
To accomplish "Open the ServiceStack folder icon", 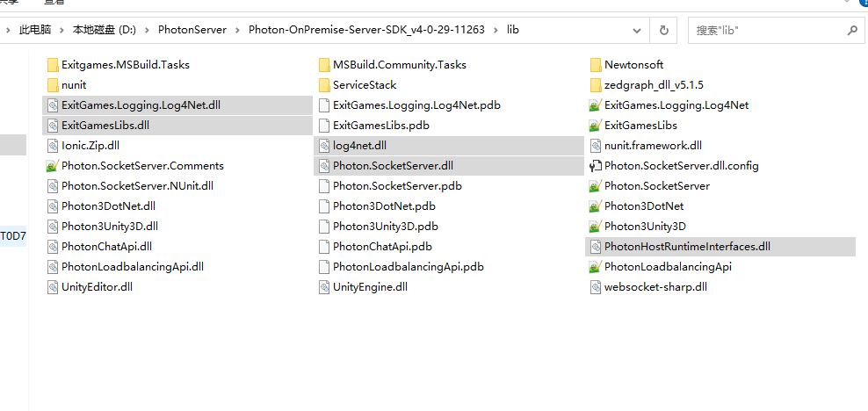I will (x=324, y=85).
